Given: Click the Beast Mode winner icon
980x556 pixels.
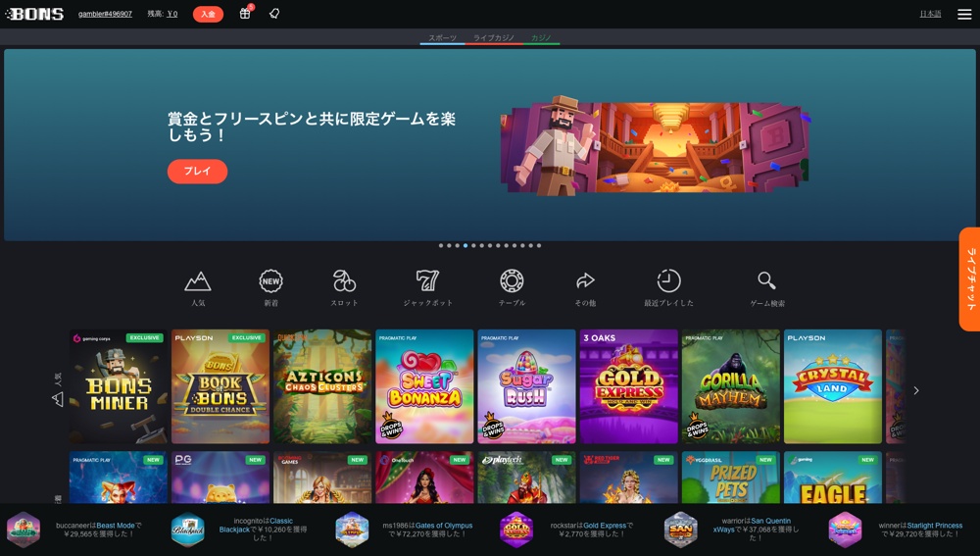Looking at the screenshot, I should click(24, 530).
